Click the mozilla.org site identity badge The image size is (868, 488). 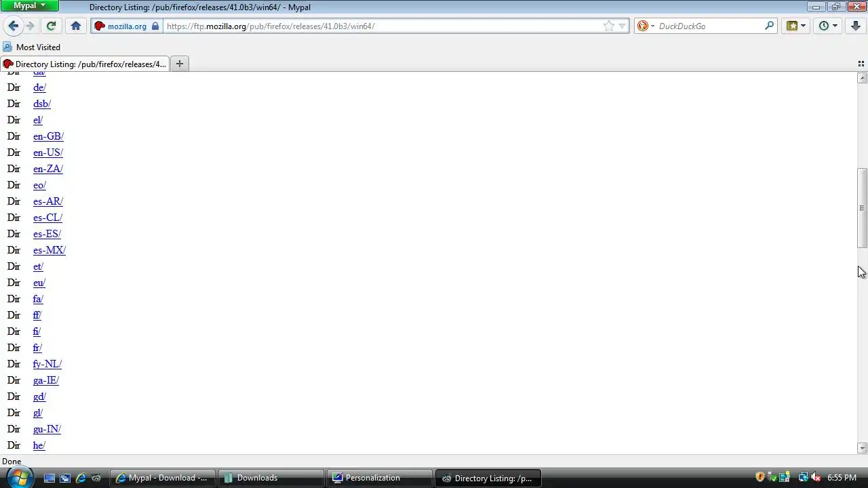pos(127,26)
